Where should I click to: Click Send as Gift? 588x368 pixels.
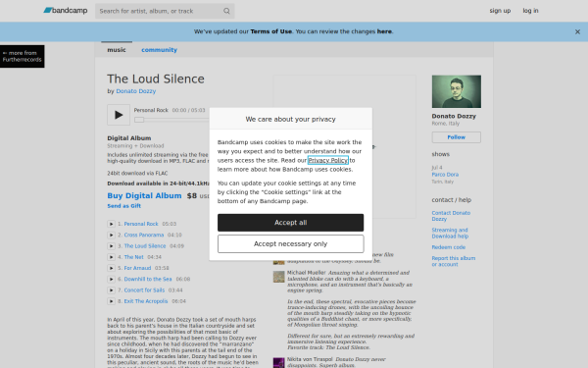tap(124, 206)
